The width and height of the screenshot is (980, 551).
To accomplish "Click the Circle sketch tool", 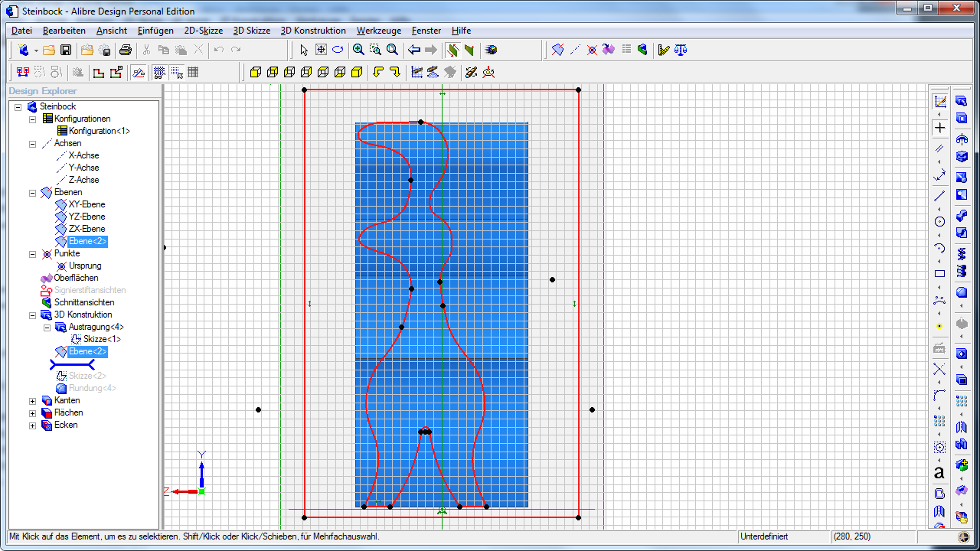I will 939,222.
